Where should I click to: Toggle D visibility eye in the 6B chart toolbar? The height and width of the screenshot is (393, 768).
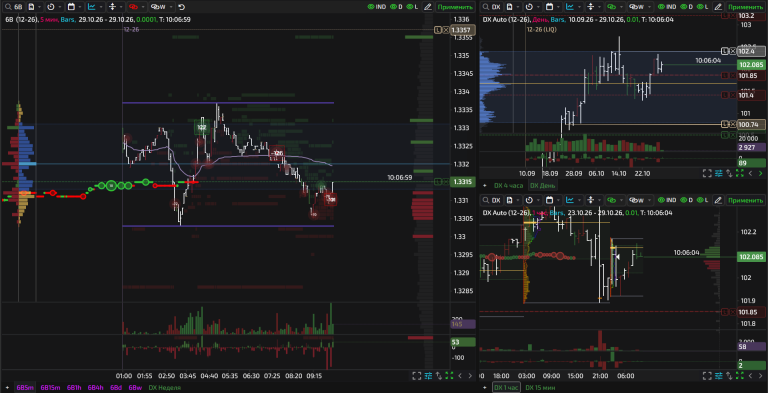point(397,7)
